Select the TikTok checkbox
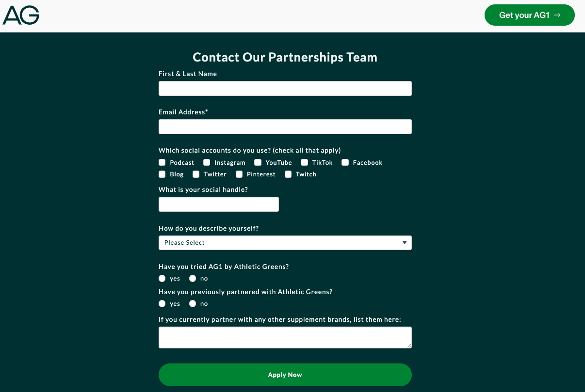 tap(305, 162)
